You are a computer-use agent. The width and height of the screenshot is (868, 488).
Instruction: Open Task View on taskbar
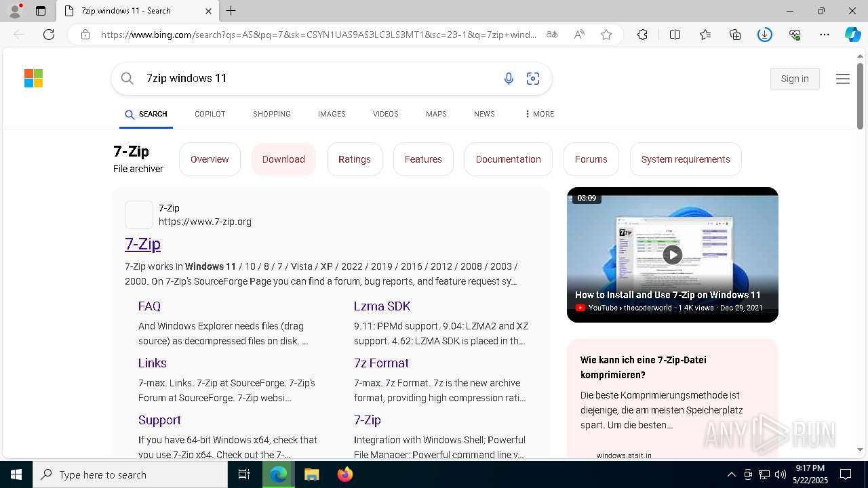point(244,474)
